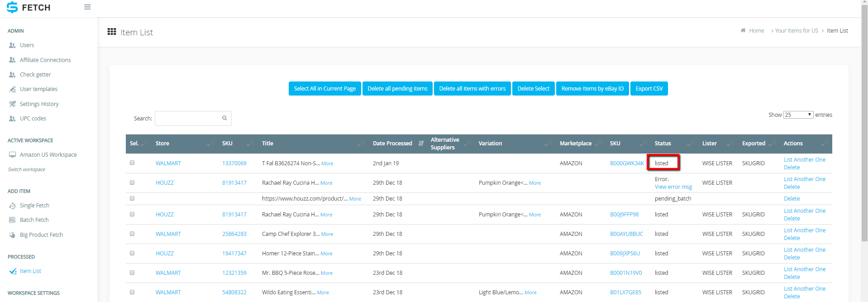Click the Home breadcrumb house icon
868x302 pixels.
click(x=743, y=30)
